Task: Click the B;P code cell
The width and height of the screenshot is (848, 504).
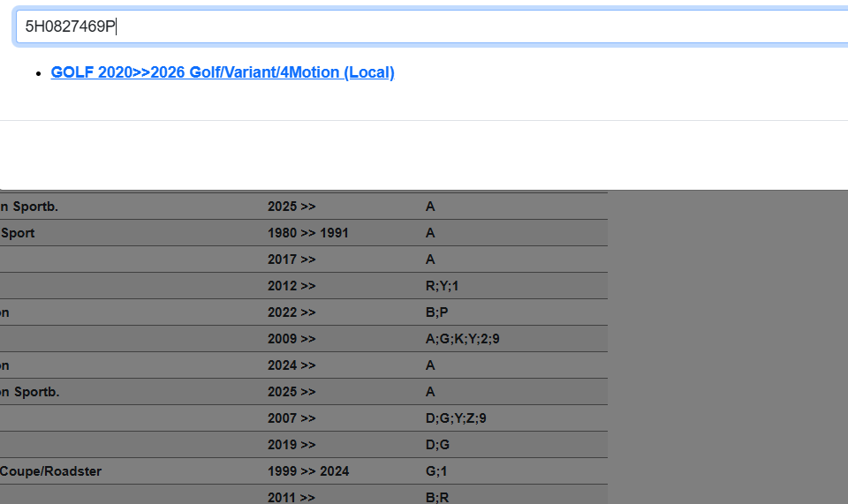Action: tap(436, 312)
